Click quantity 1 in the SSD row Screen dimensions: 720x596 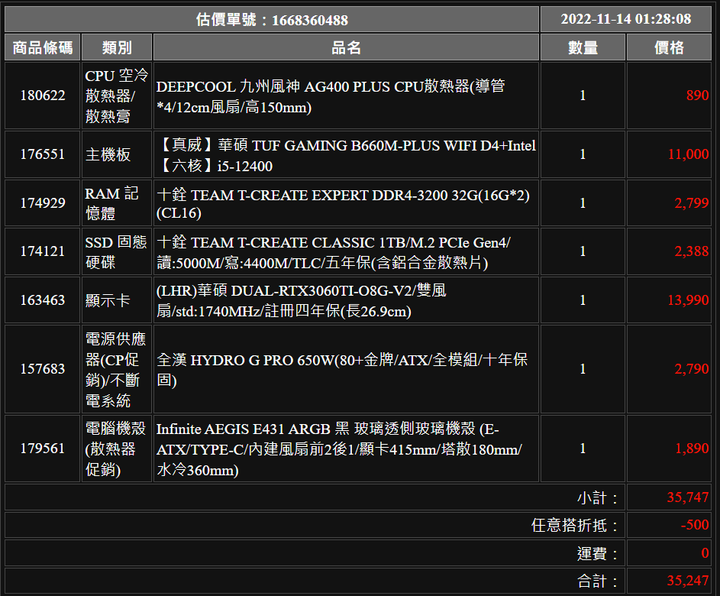583,252
